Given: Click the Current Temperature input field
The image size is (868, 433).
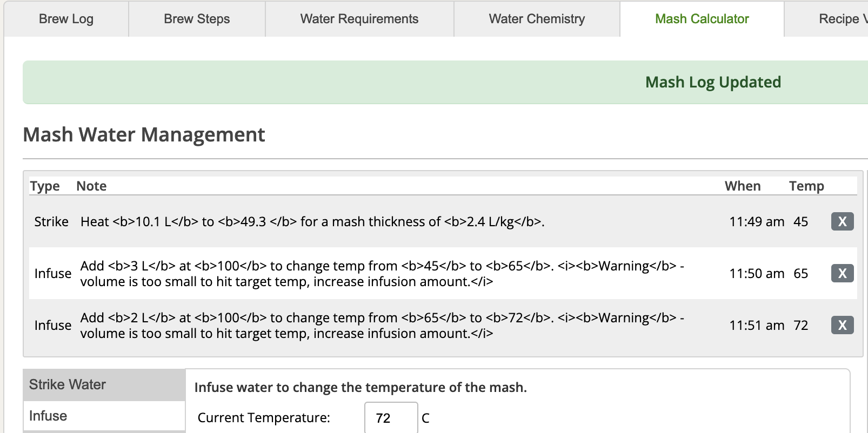Looking at the screenshot, I should pyautogui.click(x=391, y=418).
